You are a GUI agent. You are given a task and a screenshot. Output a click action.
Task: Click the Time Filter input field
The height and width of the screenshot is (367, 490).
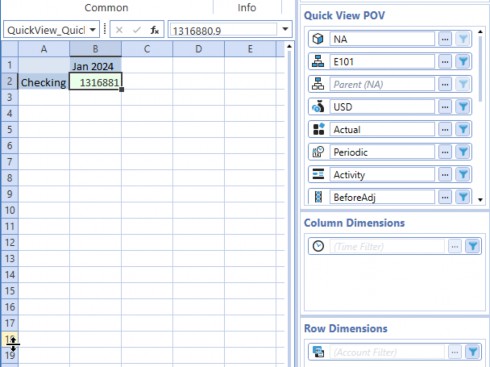[x=387, y=246]
